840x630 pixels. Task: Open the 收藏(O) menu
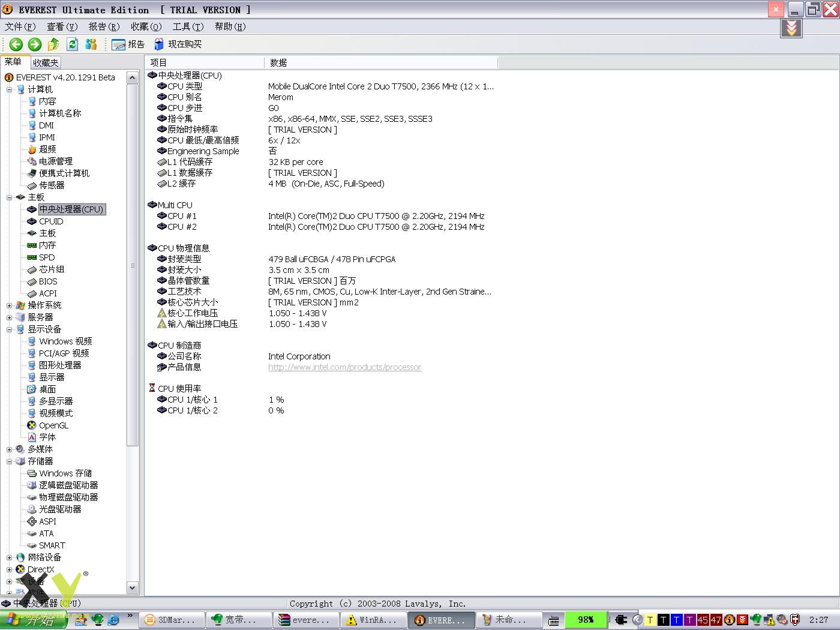coord(146,26)
